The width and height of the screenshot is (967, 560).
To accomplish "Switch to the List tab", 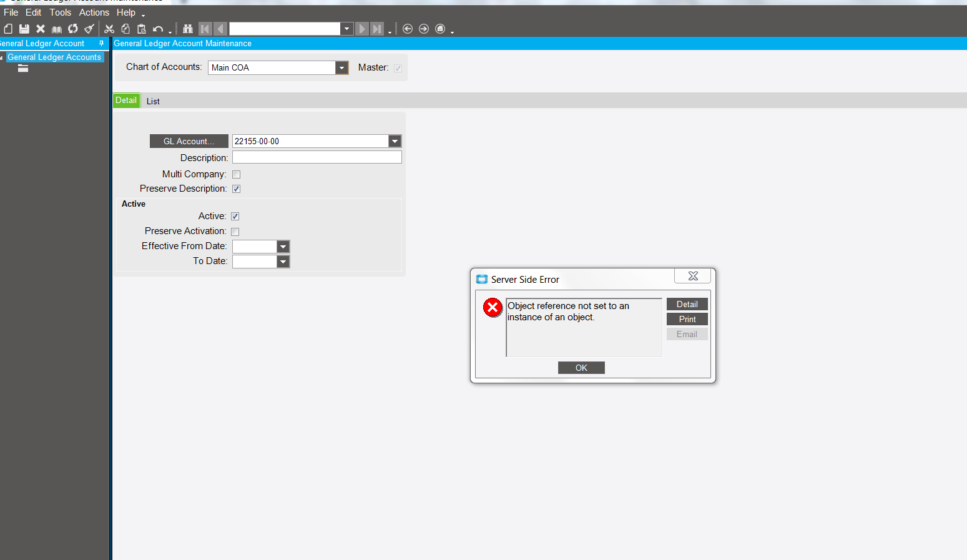I will [153, 101].
